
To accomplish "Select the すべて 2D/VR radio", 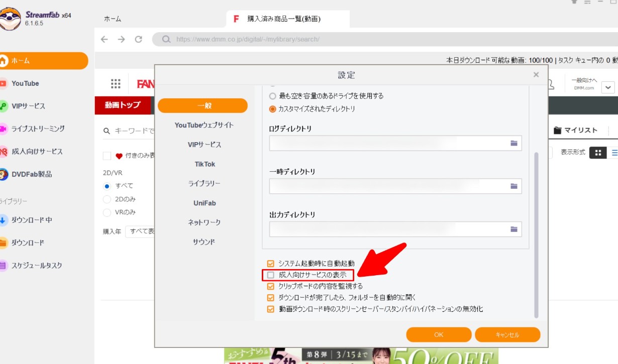I will (107, 186).
